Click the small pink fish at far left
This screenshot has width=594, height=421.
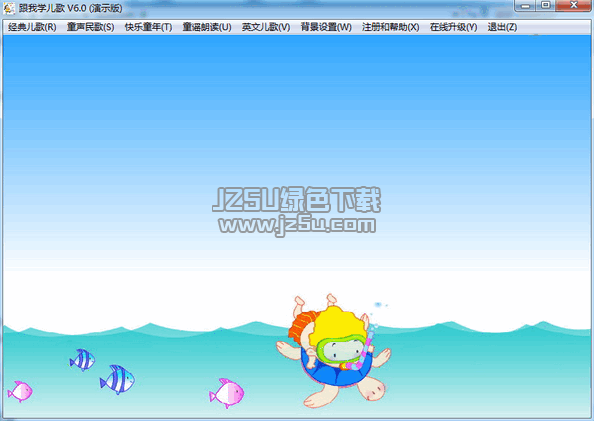tap(20, 391)
